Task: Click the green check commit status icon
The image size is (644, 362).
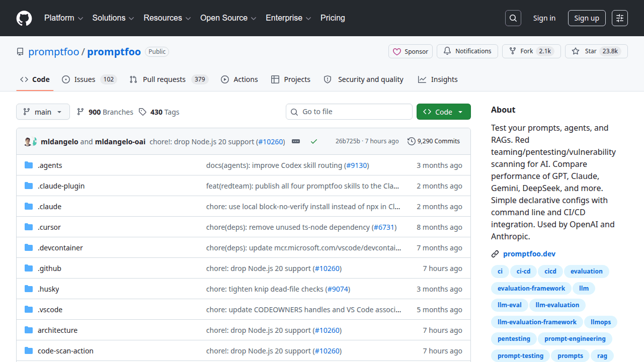Action: coord(314,141)
